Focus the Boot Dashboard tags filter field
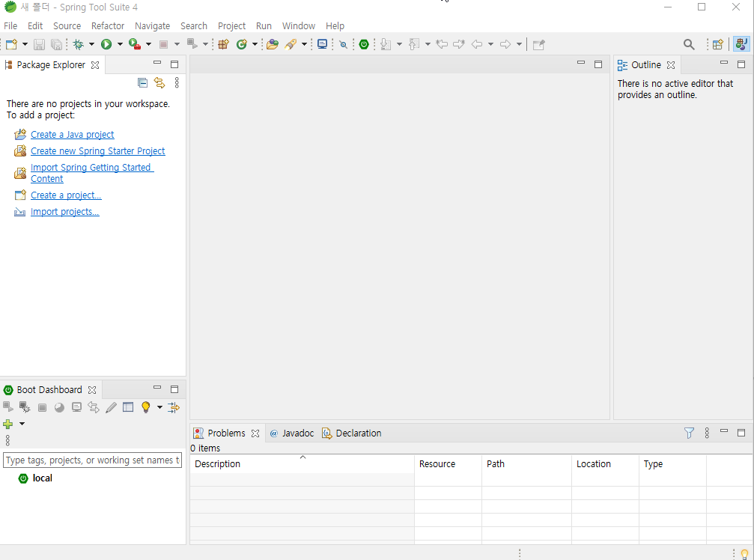The width and height of the screenshot is (754, 560). point(92,460)
